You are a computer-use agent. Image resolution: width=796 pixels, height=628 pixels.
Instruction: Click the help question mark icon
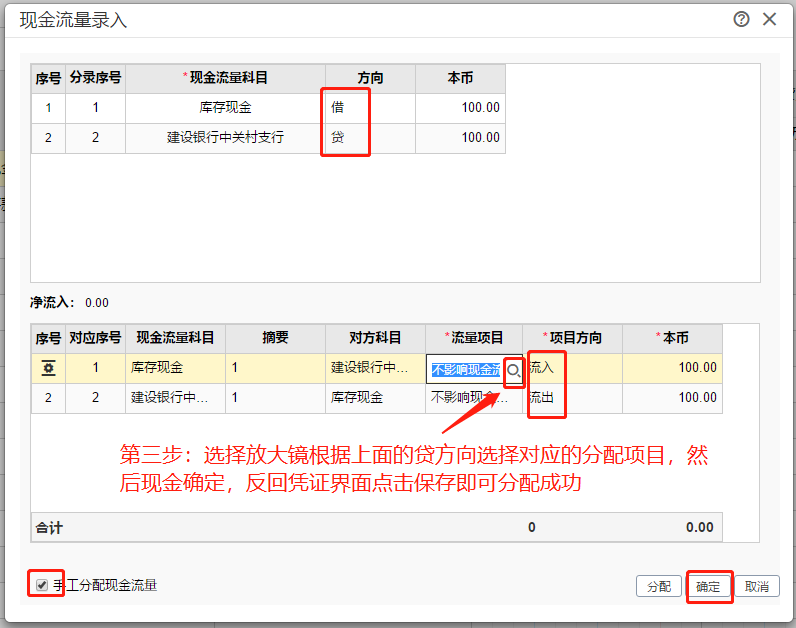click(x=741, y=19)
